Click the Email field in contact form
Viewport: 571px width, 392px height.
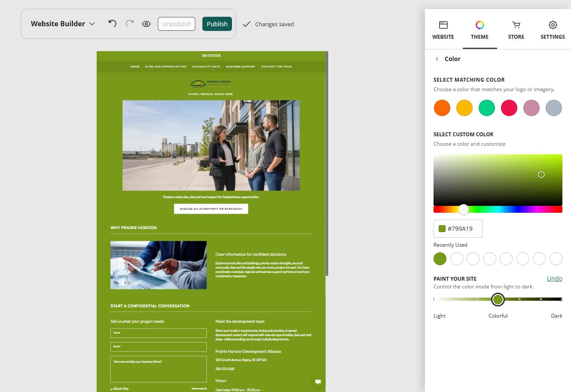(x=159, y=347)
